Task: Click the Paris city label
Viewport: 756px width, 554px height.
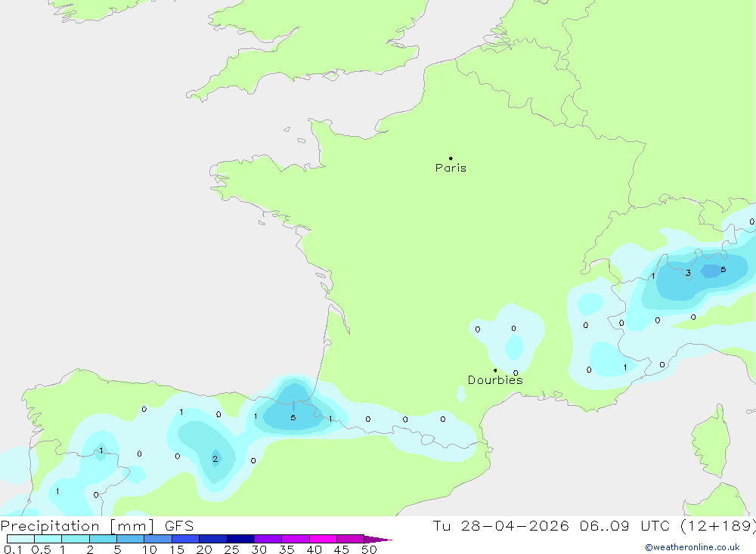Action: click(451, 168)
